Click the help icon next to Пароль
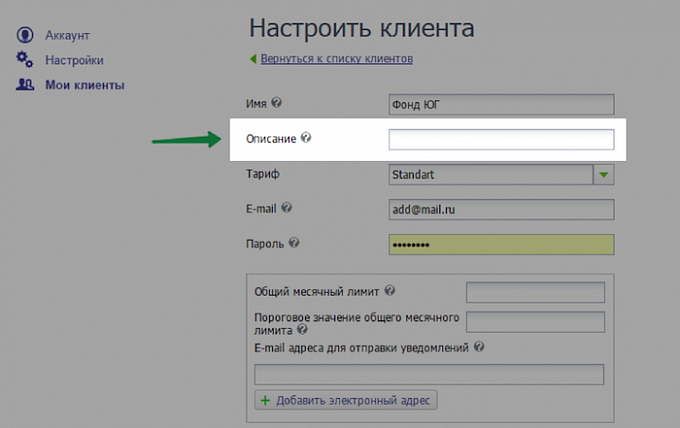680x428 pixels. click(294, 242)
